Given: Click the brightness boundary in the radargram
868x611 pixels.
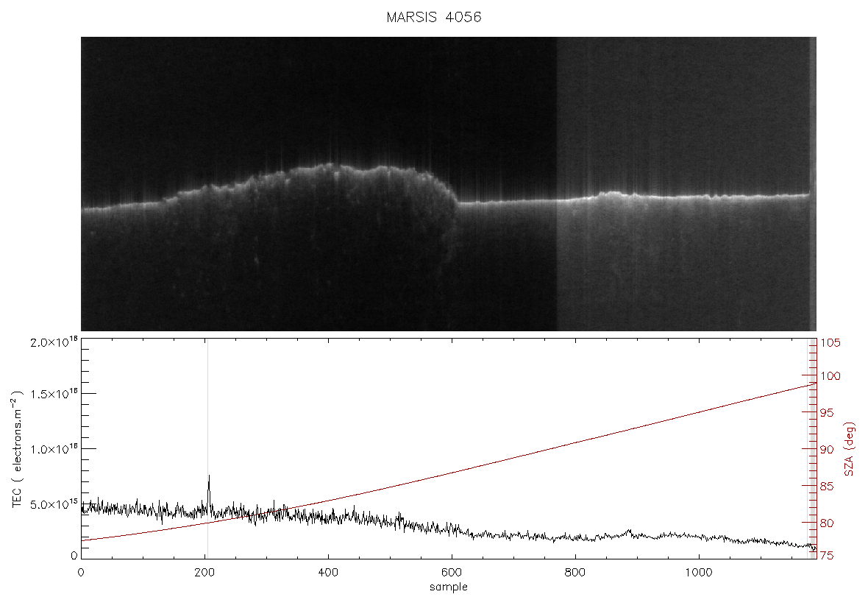Looking at the screenshot, I should click(x=556, y=184).
